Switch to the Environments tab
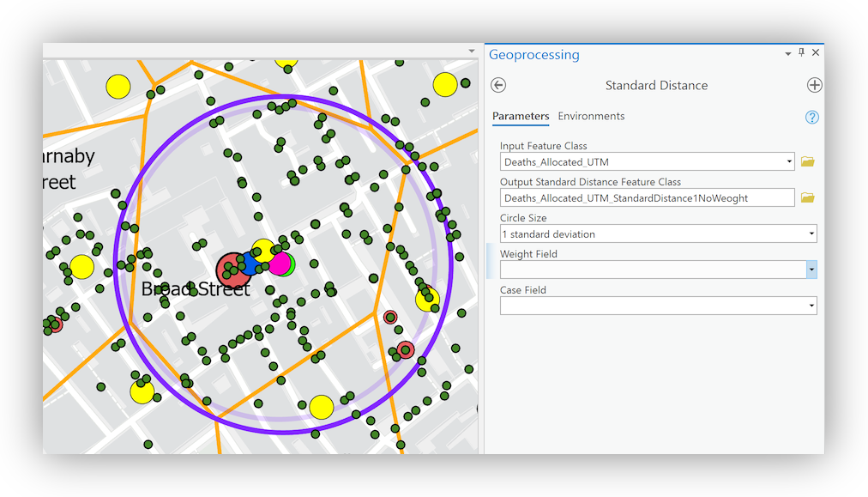868x497 pixels. pos(591,117)
